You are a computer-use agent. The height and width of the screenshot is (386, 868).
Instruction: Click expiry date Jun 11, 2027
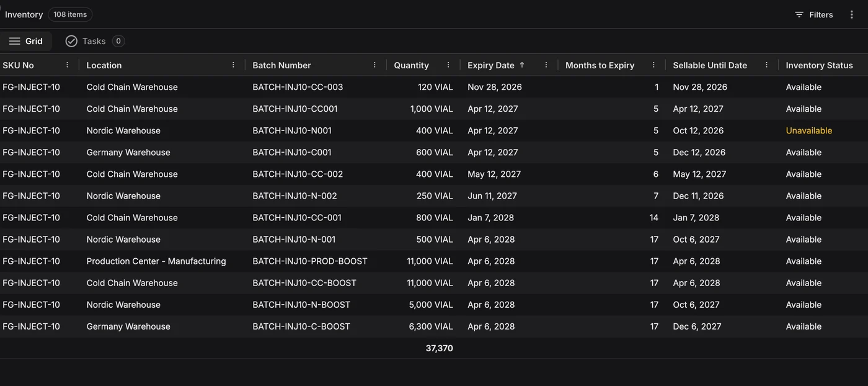coord(492,195)
